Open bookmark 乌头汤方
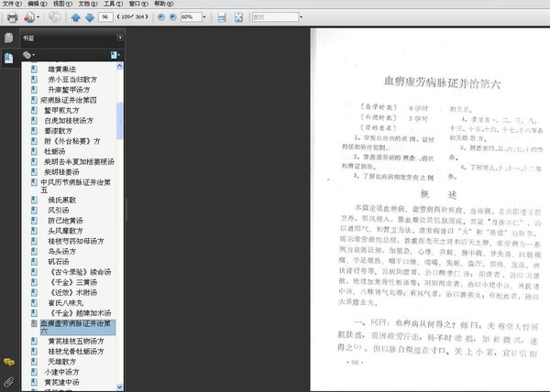This screenshot has height=392, width=550. click(61, 252)
